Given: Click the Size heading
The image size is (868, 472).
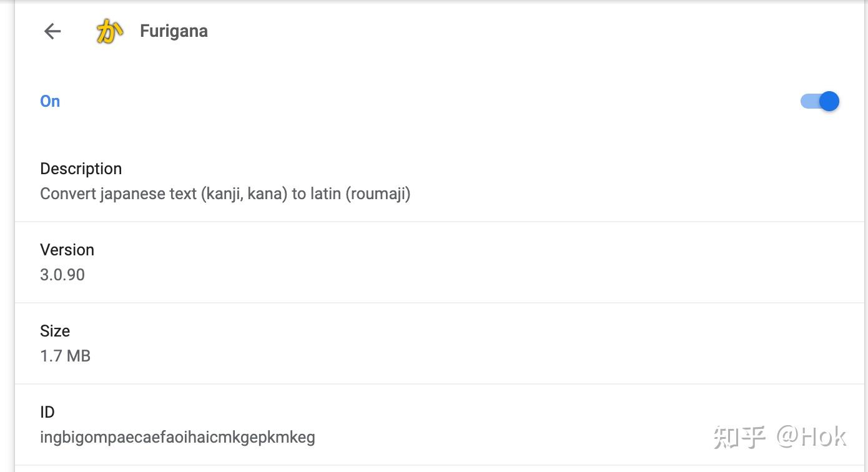Looking at the screenshot, I should click(x=55, y=331).
